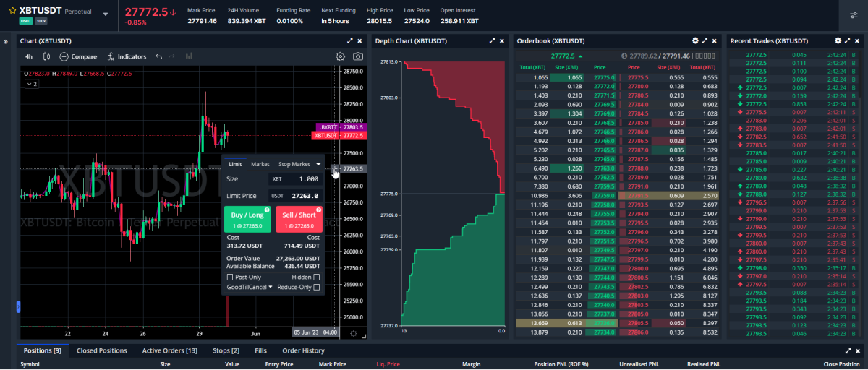This screenshot has width=868, height=370.
Task: Click the 100x leverage badge
Action: [41, 22]
